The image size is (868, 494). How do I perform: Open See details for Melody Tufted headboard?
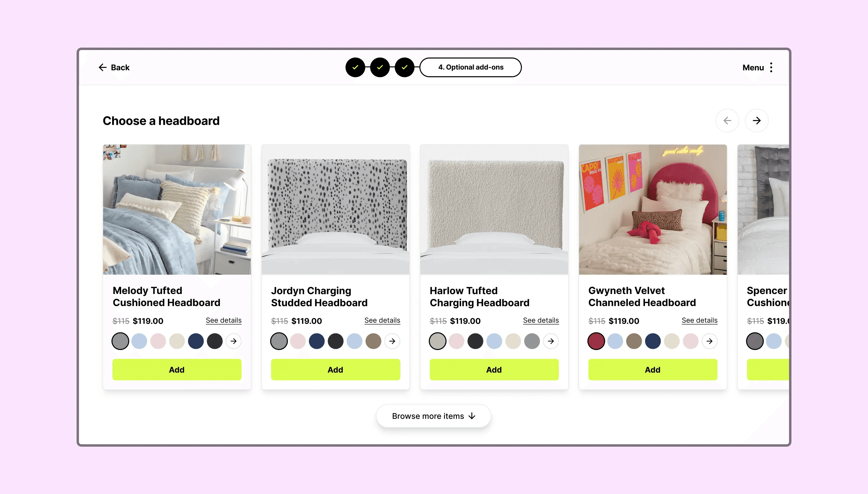click(x=223, y=320)
